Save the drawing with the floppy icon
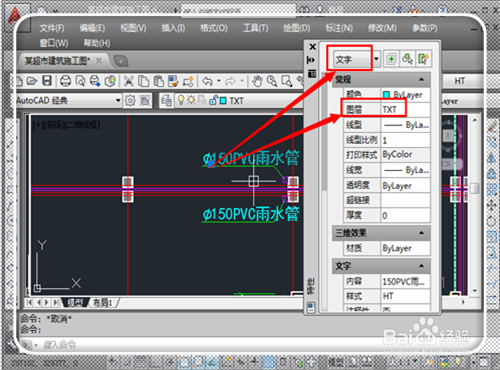This screenshot has height=370, width=500. pos(47,81)
